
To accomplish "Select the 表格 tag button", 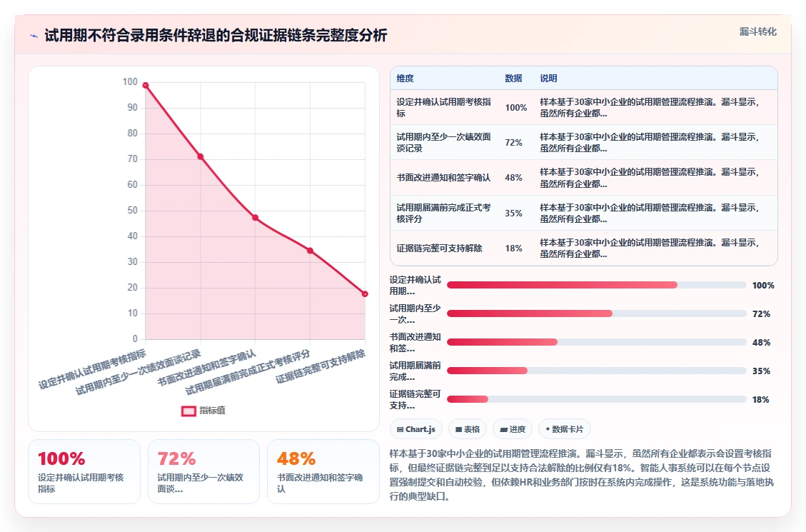I will pos(468,429).
